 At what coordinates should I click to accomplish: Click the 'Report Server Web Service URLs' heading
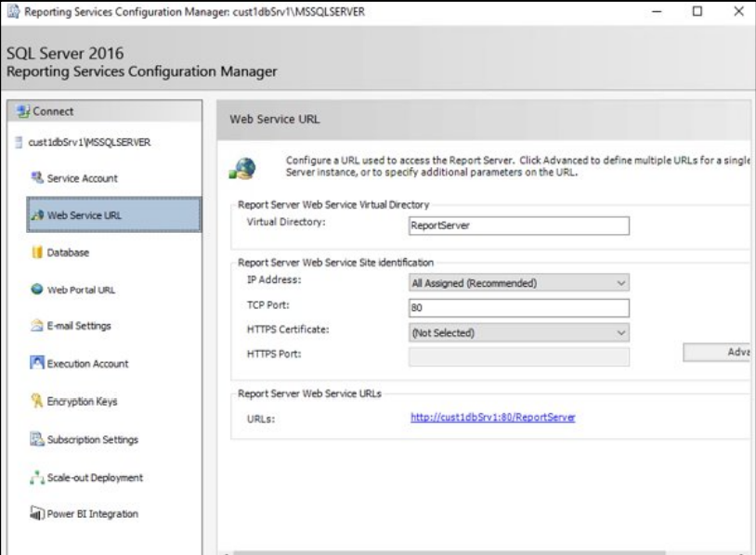pyautogui.click(x=309, y=394)
